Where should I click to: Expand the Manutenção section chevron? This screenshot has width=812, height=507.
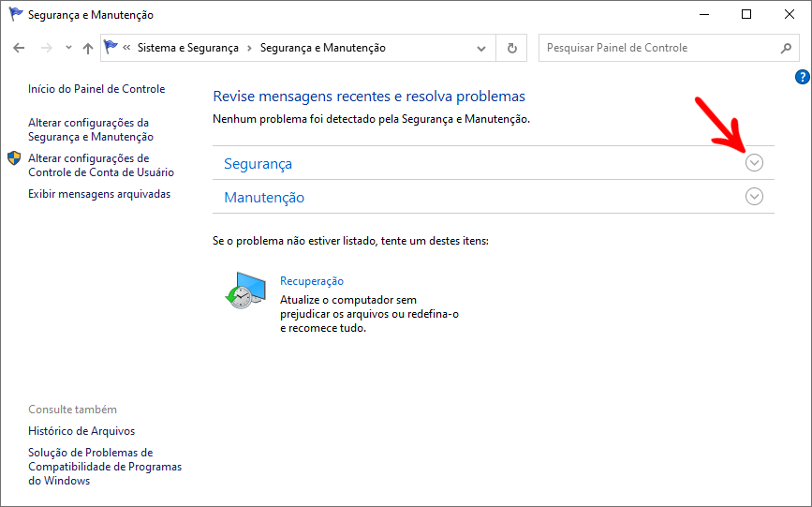(754, 197)
